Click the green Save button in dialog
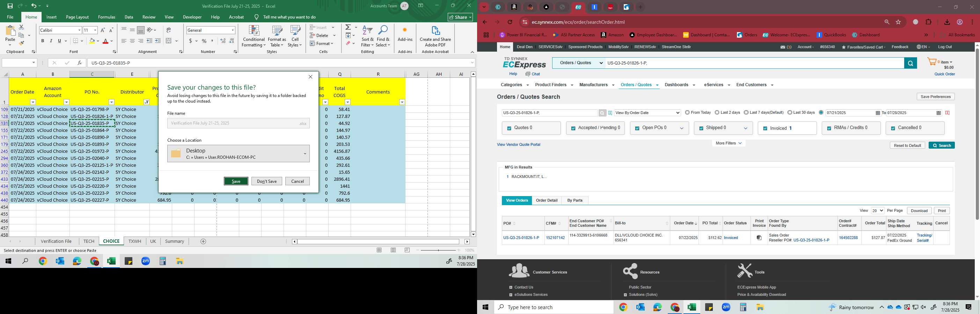980x314 pixels. pos(236,181)
